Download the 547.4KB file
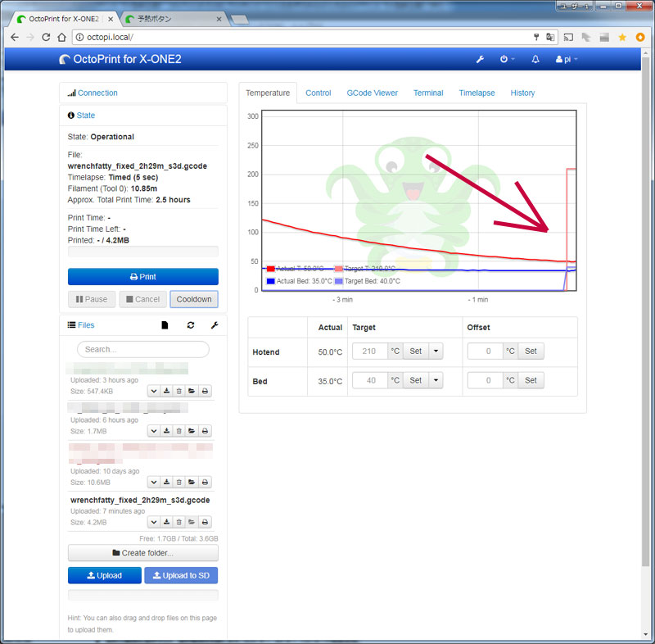The image size is (655, 644). point(166,391)
